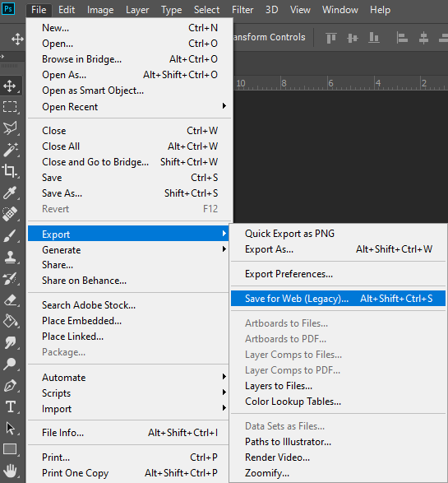Open the Edit menu
Screen dimensions: 448x483
[x=67, y=10]
